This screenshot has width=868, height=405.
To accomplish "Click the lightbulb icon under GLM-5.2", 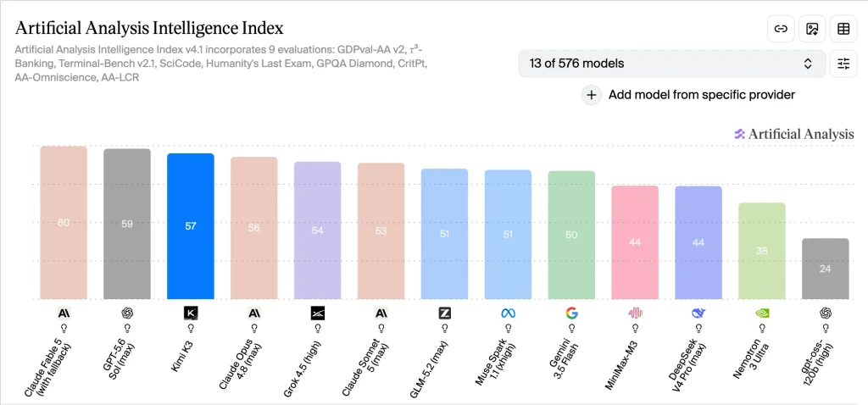I will pos(444,328).
